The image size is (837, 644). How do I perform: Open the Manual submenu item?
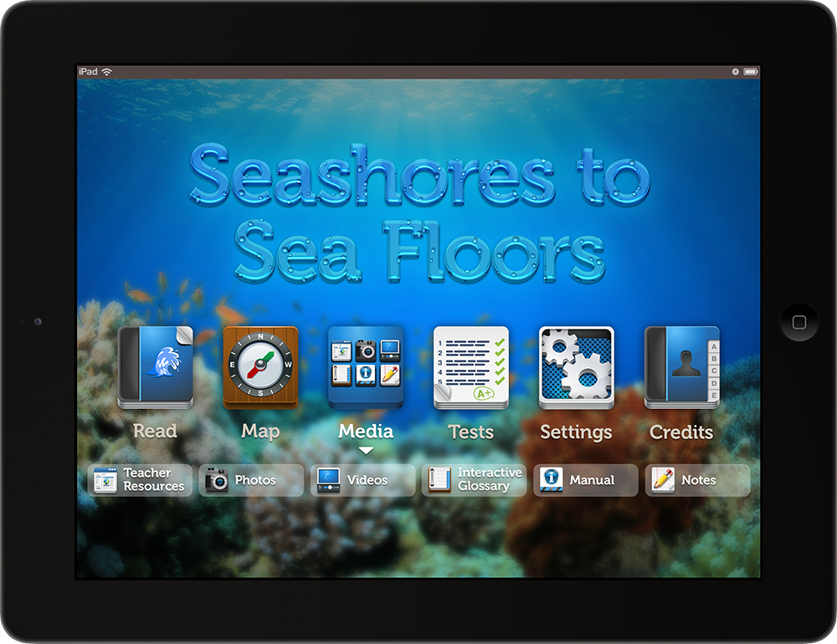(586, 480)
